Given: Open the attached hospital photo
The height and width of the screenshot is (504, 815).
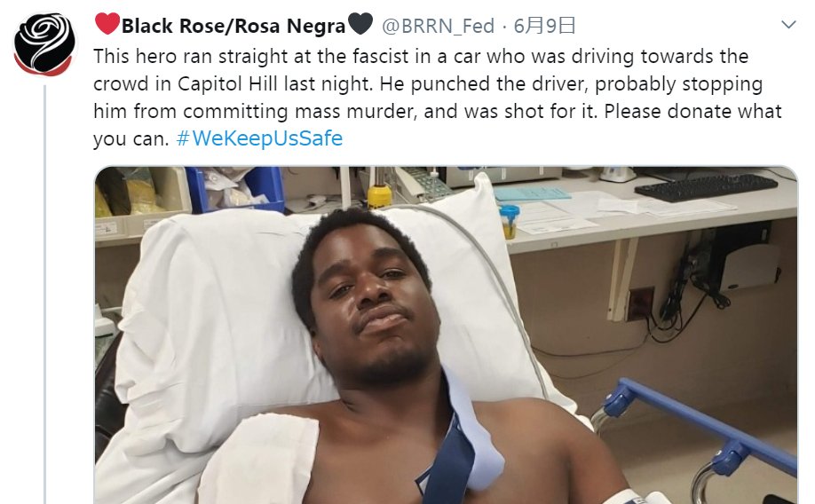Looking at the screenshot, I should click(446, 335).
